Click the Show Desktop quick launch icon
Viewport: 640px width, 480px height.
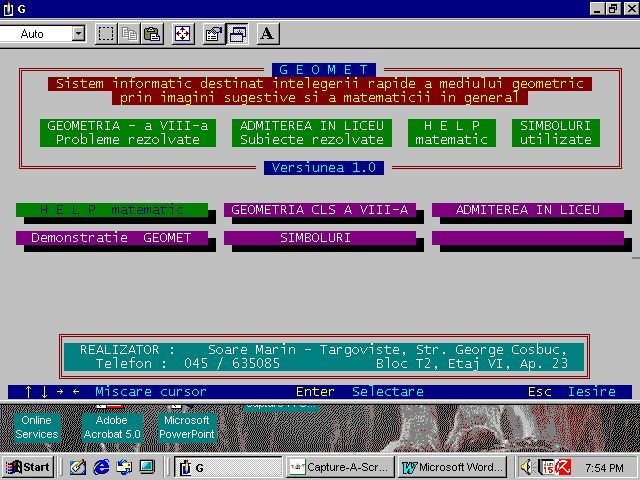pos(147,467)
